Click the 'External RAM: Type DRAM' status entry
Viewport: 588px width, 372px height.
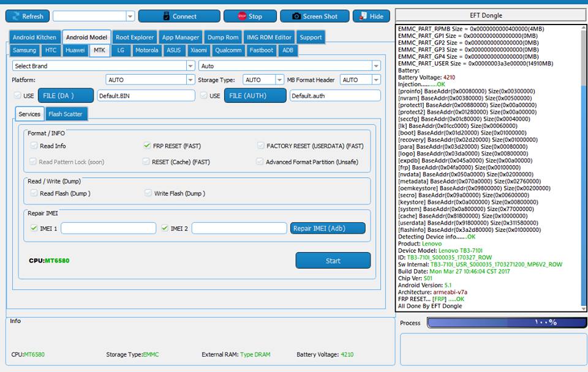(236, 354)
